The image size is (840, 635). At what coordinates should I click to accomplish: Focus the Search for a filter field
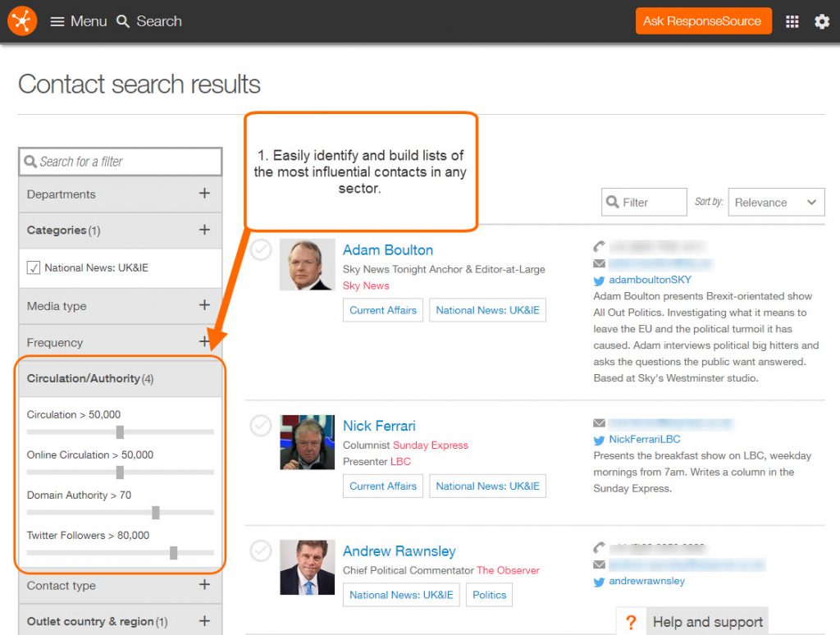[121, 162]
